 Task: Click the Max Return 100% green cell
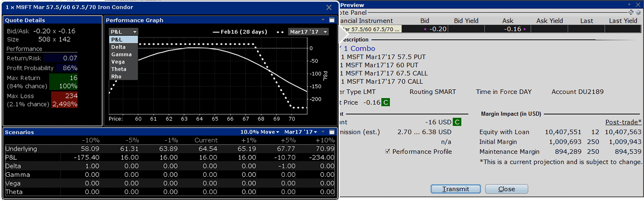(64, 86)
